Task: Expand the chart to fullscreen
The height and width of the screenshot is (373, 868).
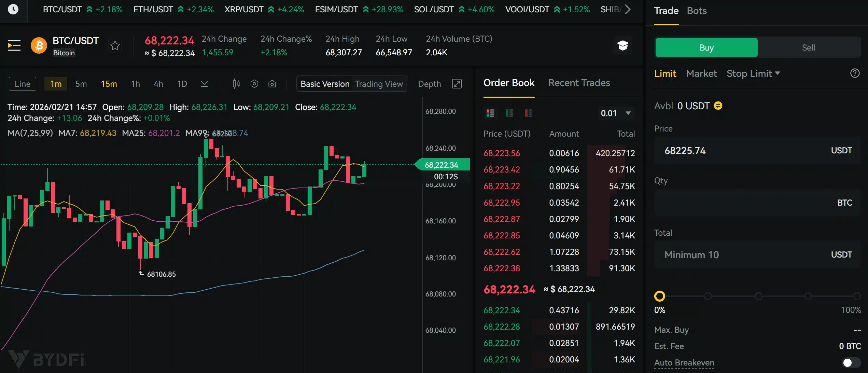Action: (457, 84)
